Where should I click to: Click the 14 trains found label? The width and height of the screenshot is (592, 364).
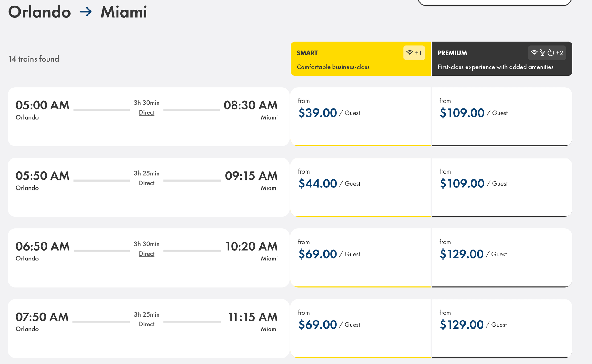pyautogui.click(x=34, y=59)
